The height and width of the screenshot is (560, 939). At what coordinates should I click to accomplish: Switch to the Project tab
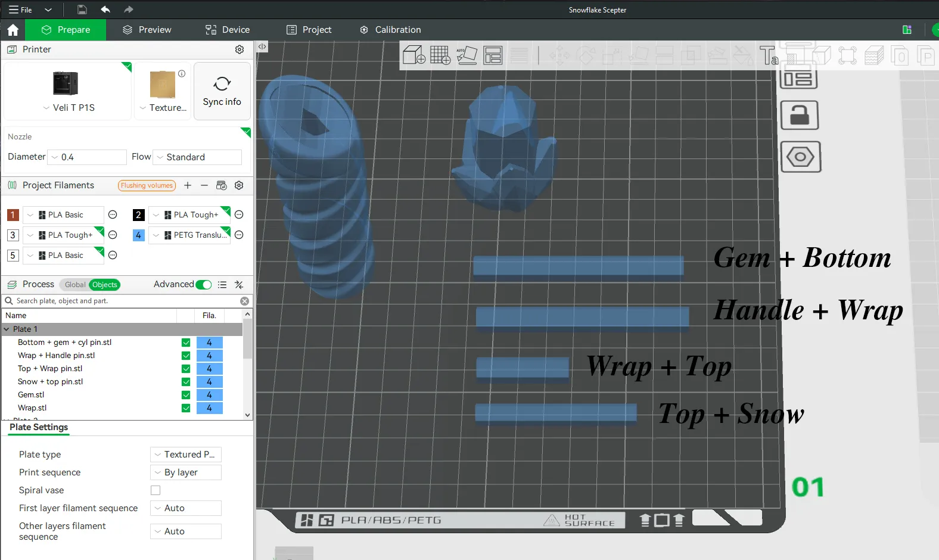[x=309, y=30]
